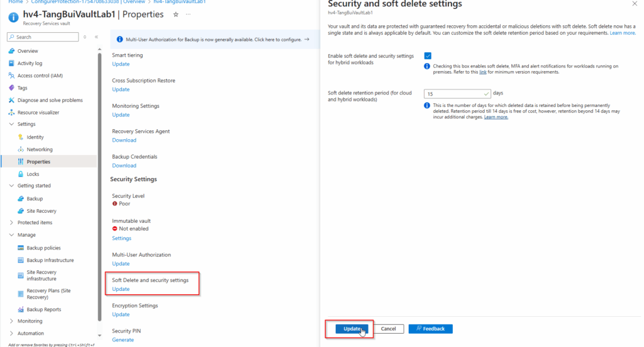Click Update under Monitoring Settings
Screen dimensions: 644x347
coord(121,115)
